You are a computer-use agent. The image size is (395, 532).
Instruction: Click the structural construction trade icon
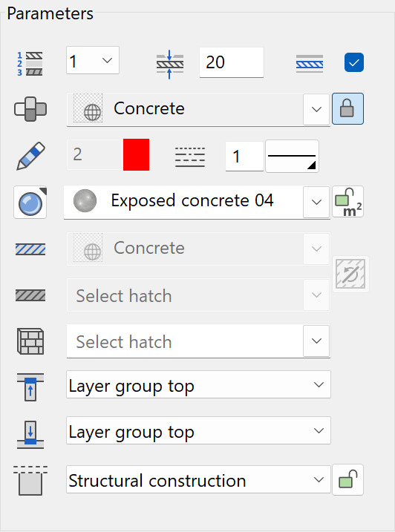[x=30, y=480]
